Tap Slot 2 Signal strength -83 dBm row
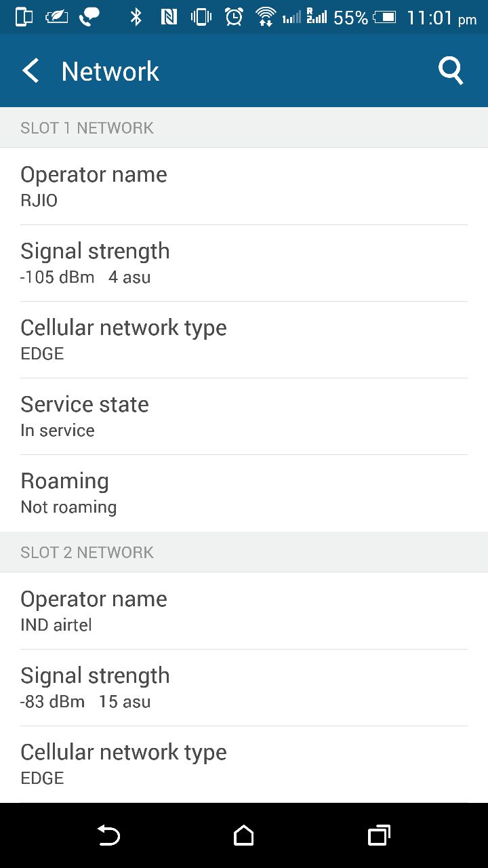The image size is (488, 868). coord(244,688)
